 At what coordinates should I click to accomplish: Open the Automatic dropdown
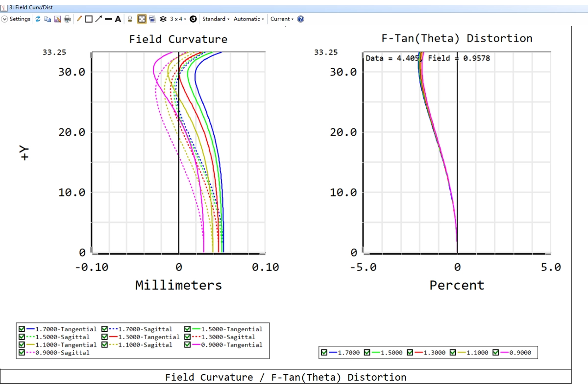point(248,19)
